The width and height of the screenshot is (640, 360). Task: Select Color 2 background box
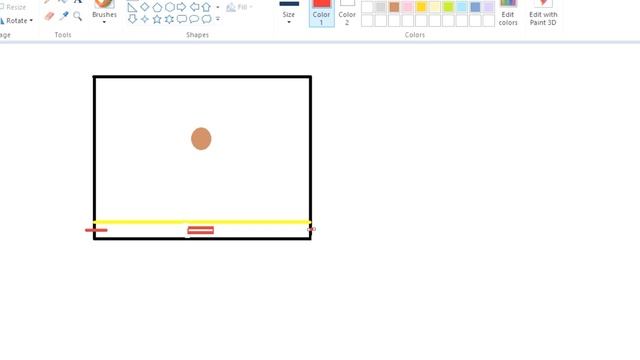click(x=347, y=13)
